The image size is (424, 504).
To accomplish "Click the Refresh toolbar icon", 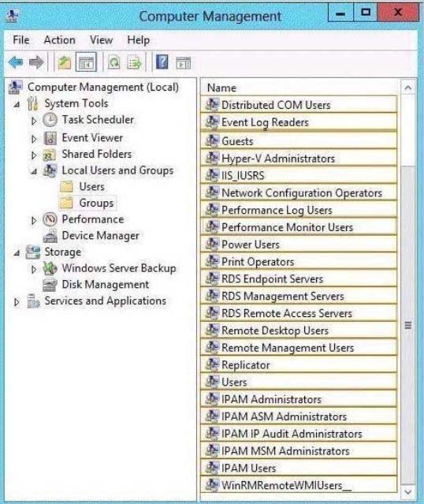I will 113,62.
